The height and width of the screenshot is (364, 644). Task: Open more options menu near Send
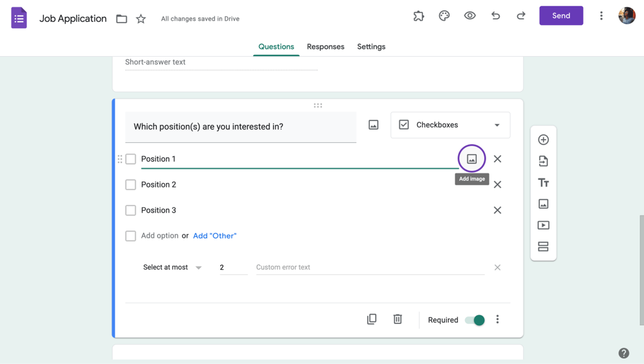tap(601, 15)
